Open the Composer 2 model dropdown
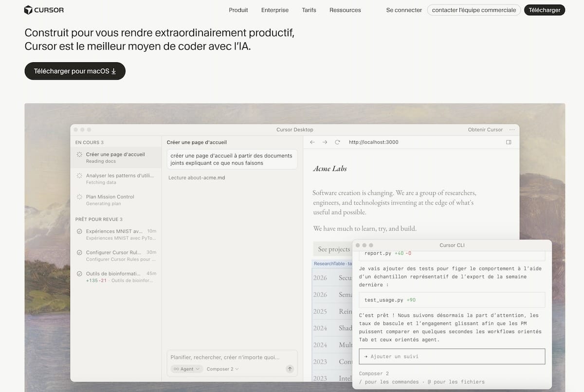Viewport: 584px width, 392px height. click(222, 369)
